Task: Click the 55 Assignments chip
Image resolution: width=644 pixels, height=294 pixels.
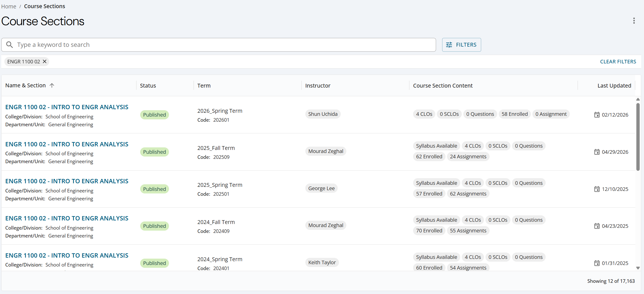Action: pyautogui.click(x=468, y=231)
